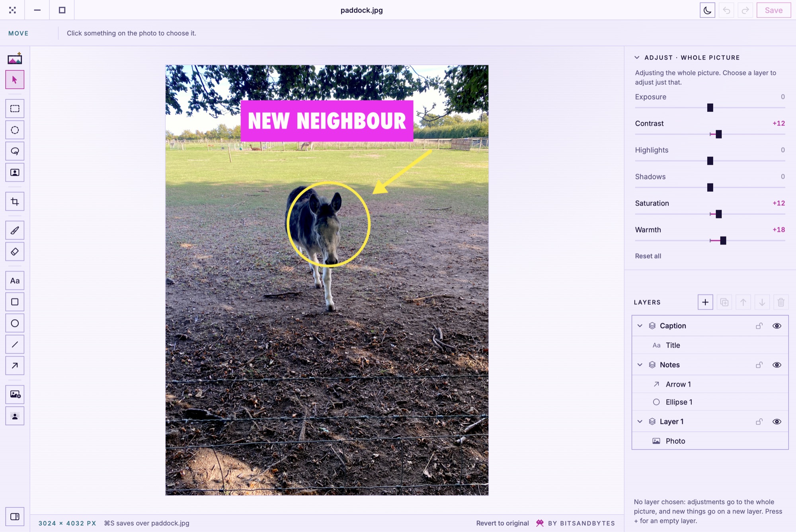
Task: Select the Crop tool
Action: pos(15,201)
